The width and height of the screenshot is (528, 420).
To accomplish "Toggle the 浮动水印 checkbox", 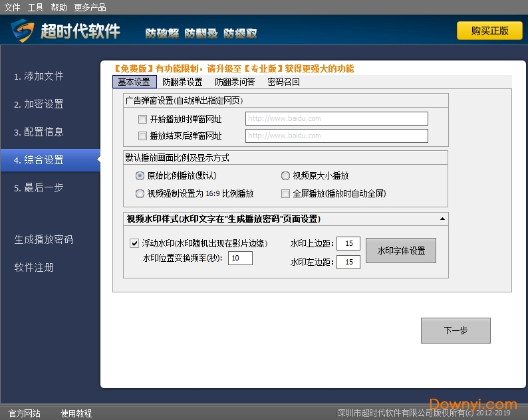I will click(x=134, y=244).
